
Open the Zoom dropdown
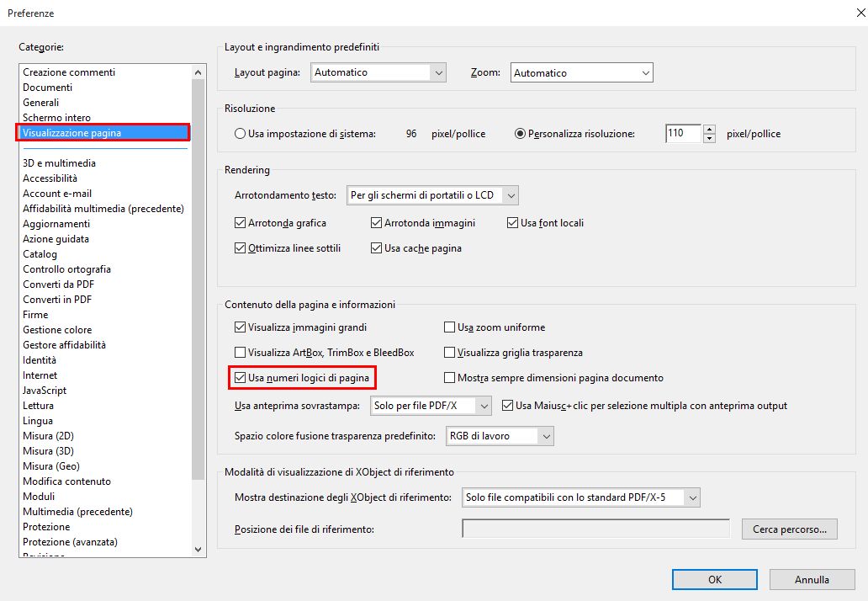coord(582,72)
